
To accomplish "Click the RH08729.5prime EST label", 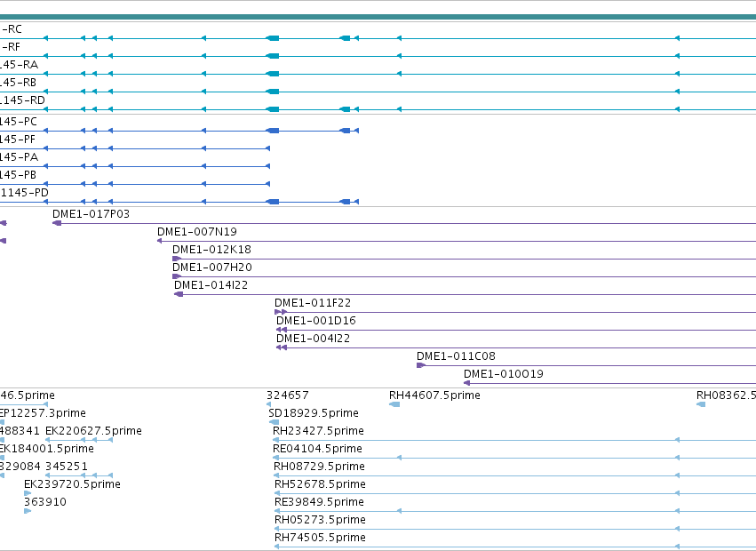I will (319, 467).
